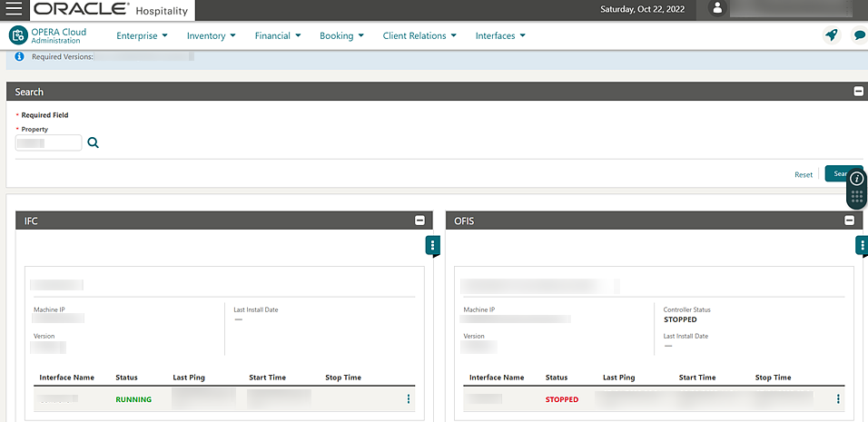
Task: Open the Inventory menu
Action: [x=211, y=35]
